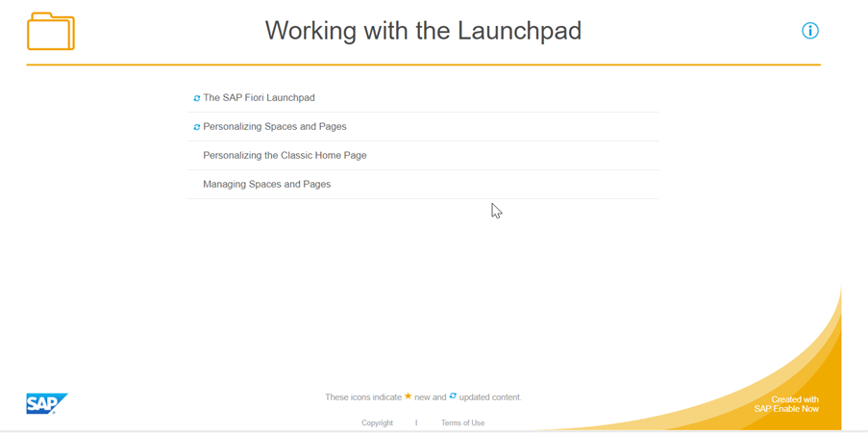Viewport: 868px width, 433px height.
Task: Click the 'updated content.' legend text
Action: click(x=490, y=397)
